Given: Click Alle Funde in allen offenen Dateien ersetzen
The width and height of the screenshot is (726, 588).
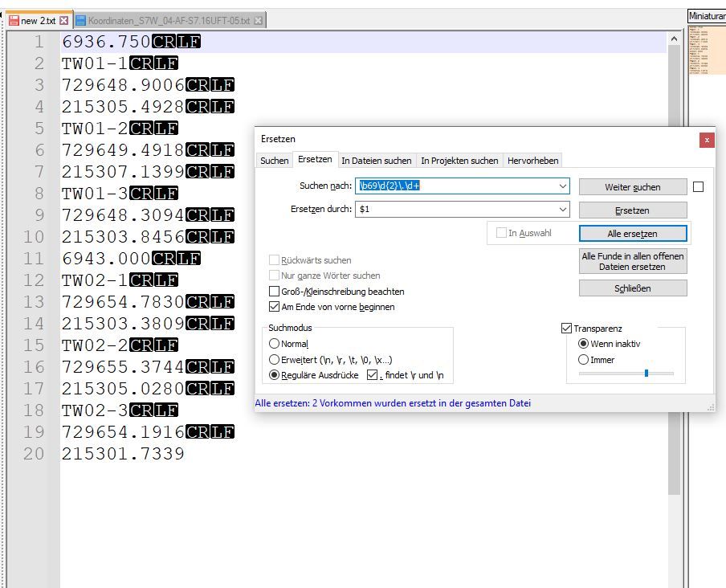Looking at the screenshot, I should 633,261.
